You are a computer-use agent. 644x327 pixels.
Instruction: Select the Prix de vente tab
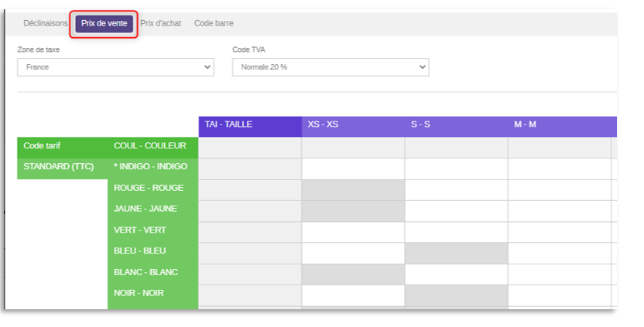click(104, 23)
